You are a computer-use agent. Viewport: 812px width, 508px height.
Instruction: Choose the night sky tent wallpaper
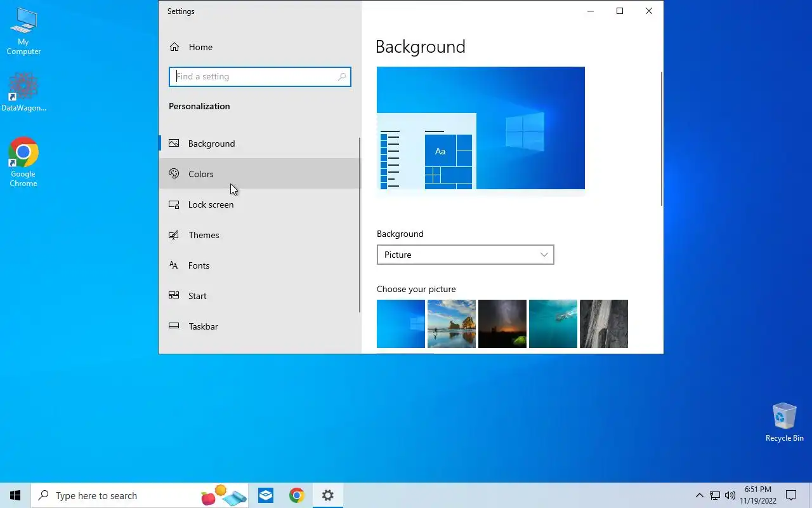click(x=502, y=324)
